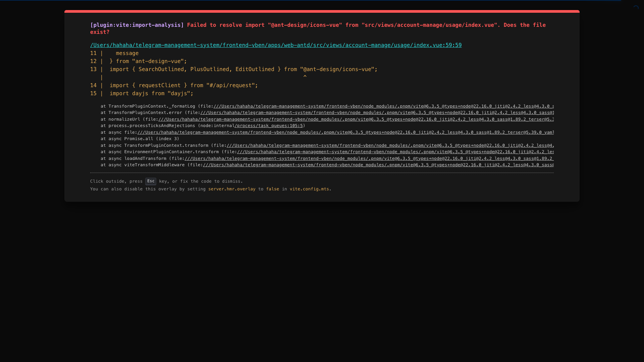The image size is (644, 362).
Task: Click code line 14 importing requestClient
Action: pos(183,85)
